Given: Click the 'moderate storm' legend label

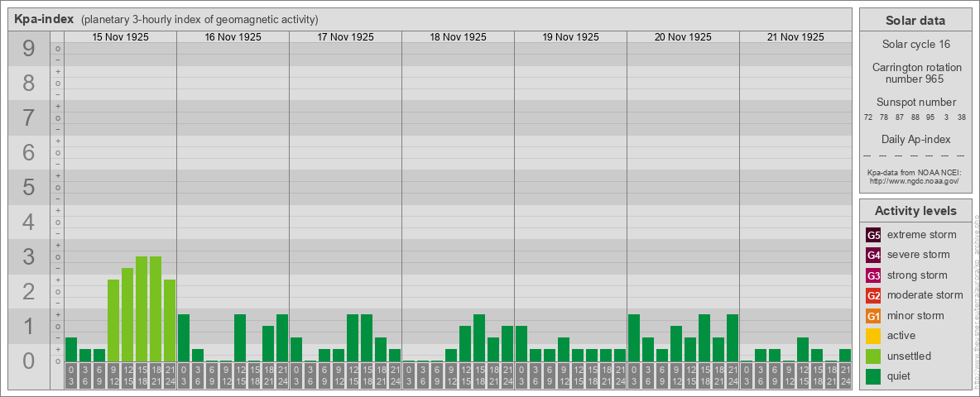Looking at the screenshot, I should point(925,294).
